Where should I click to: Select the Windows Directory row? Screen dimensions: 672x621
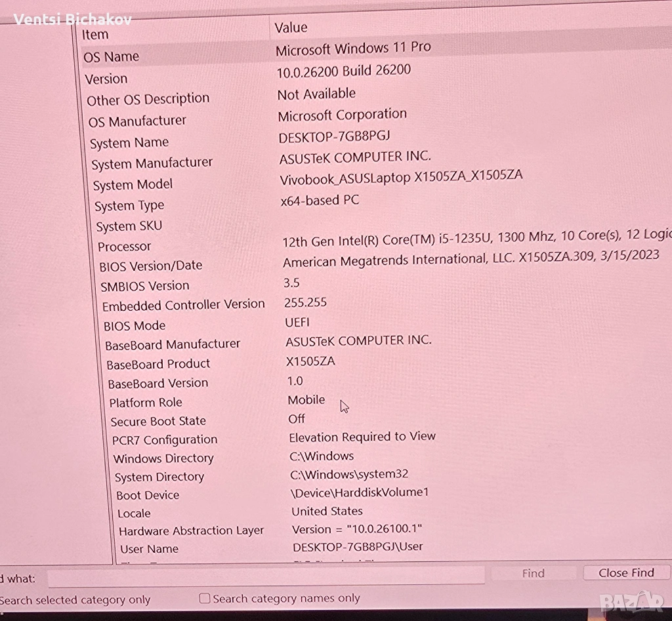163,458
